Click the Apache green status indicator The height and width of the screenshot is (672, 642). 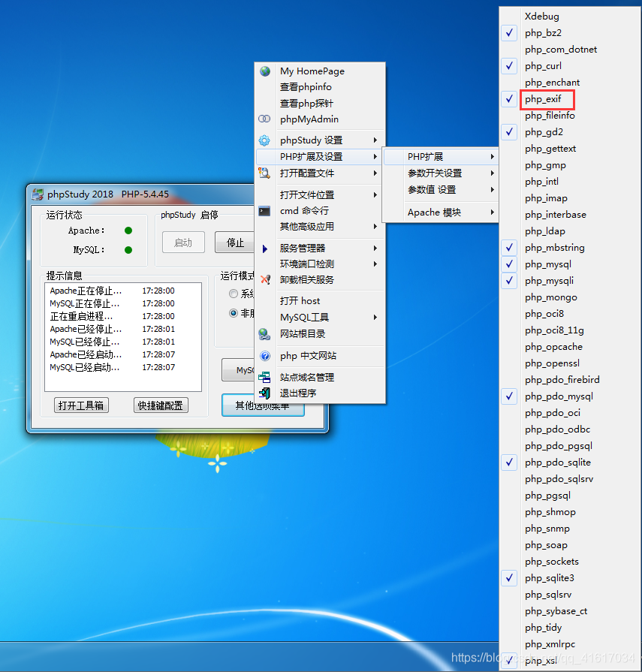coord(128,231)
